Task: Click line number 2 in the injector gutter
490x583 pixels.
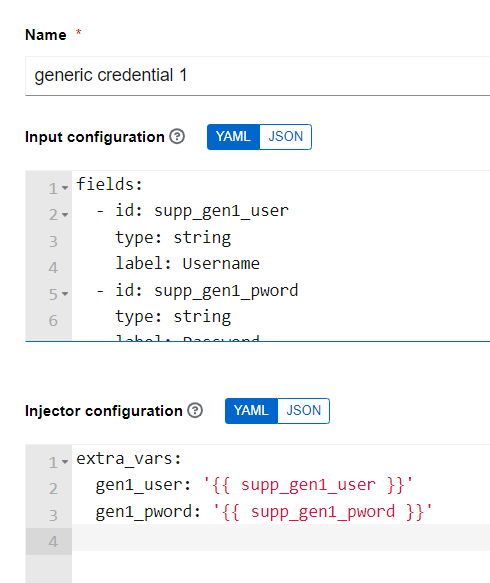Action: (53, 489)
